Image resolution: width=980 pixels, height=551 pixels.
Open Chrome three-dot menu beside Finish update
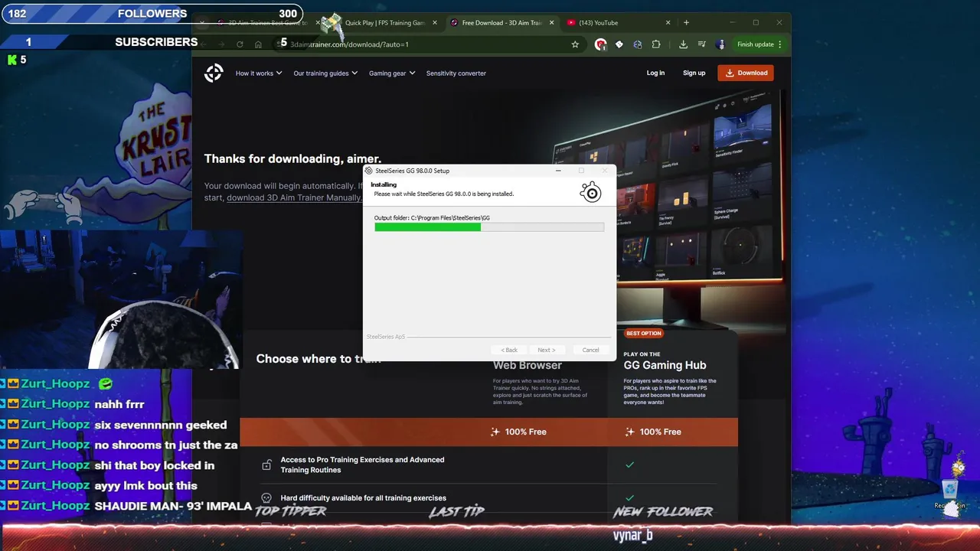[x=780, y=44]
